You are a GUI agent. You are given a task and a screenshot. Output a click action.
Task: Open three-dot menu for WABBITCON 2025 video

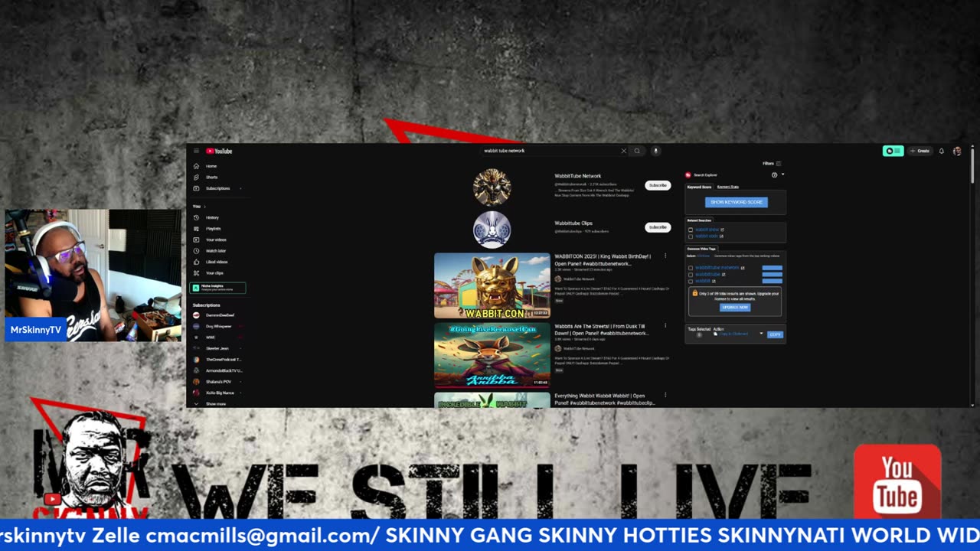coord(665,256)
